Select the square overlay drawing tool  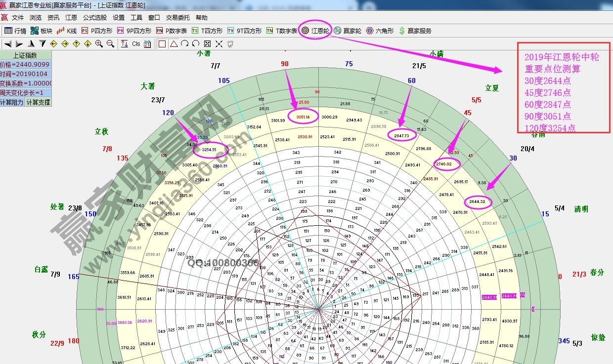(162, 44)
